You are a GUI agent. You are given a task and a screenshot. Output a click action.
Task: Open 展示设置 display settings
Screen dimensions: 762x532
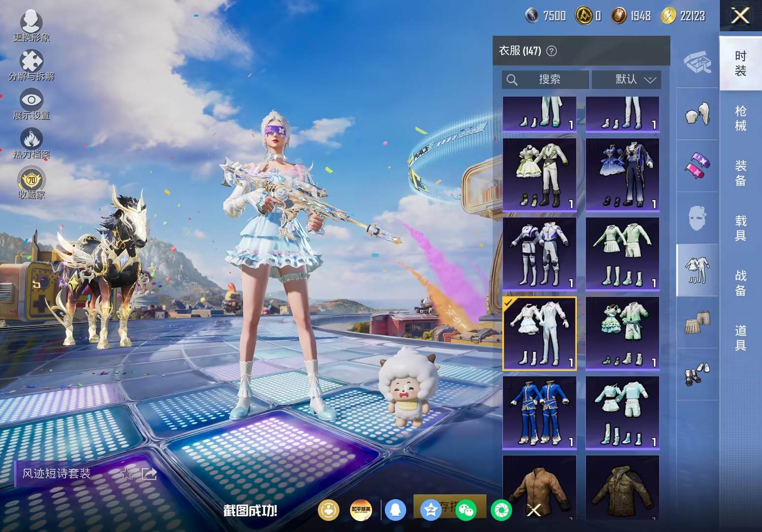[x=31, y=104]
